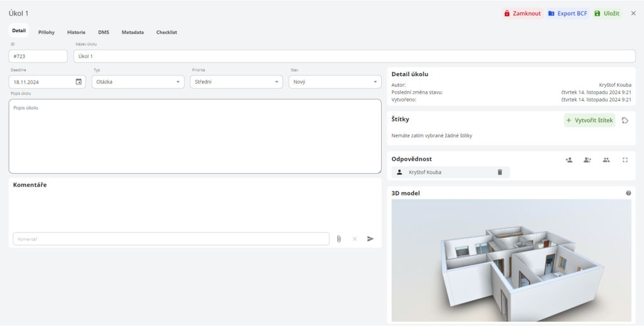Click the Vytvořit štítek button

pyautogui.click(x=589, y=120)
